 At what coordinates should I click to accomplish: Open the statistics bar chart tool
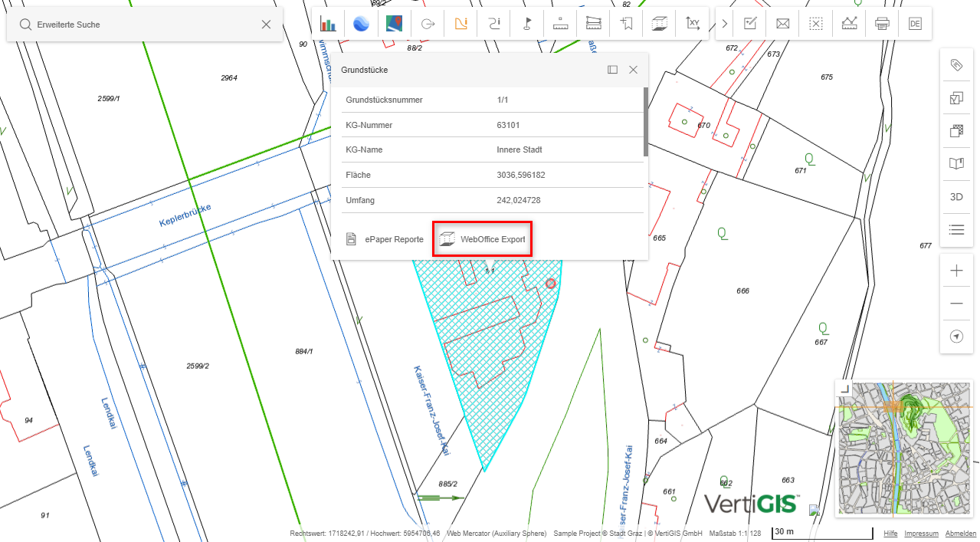tap(328, 23)
